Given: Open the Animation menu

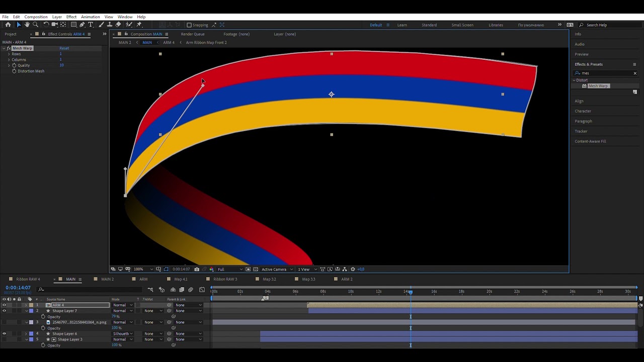Looking at the screenshot, I should click(x=91, y=17).
